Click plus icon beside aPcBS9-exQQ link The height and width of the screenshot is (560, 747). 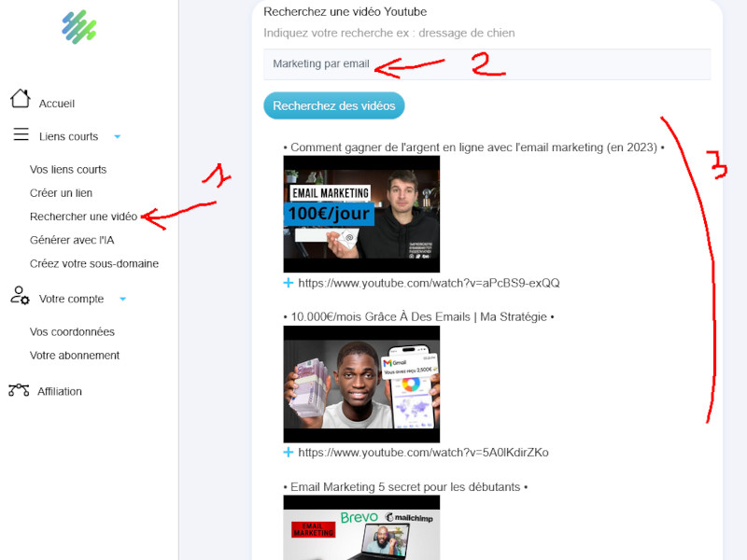click(x=288, y=283)
